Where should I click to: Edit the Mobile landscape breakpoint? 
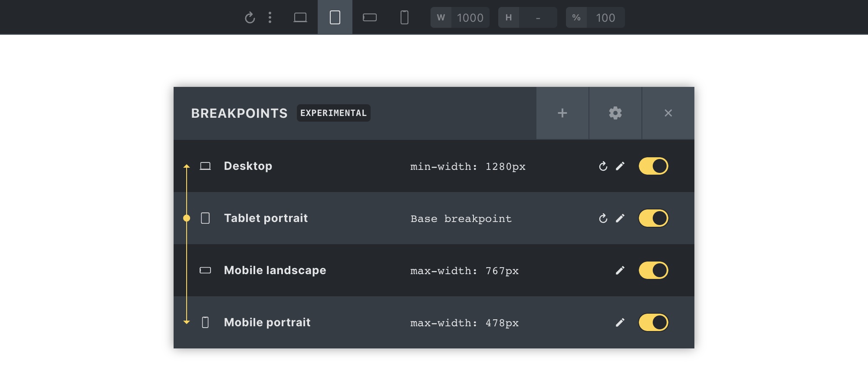[620, 271]
